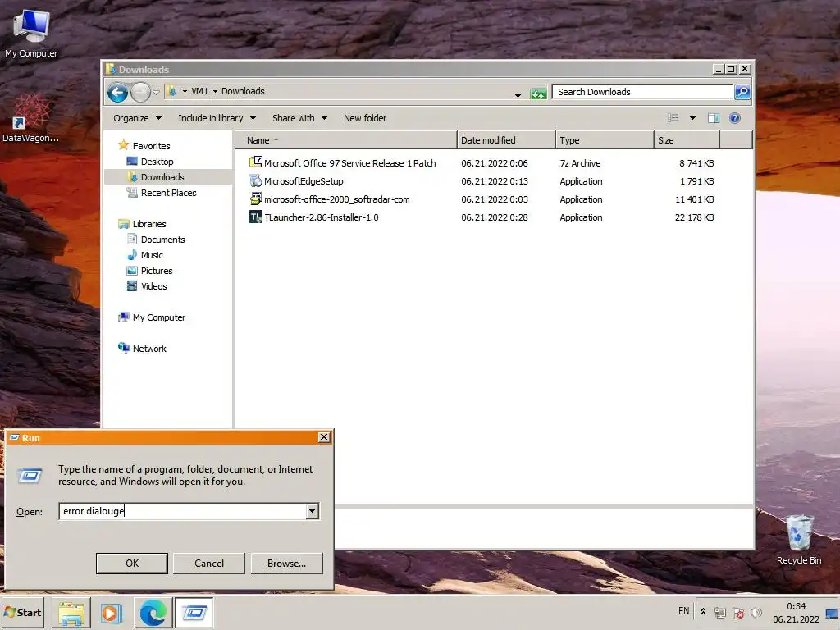Go back with the Explorer Back arrow

tap(117, 92)
